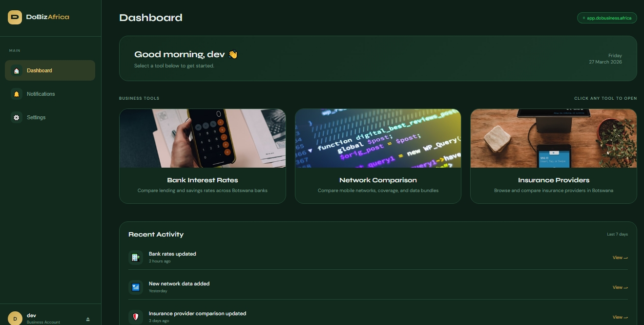Click View on the insurance comparison activity row
The width and height of the screenshot is (644, 325).
coord(620,317)
